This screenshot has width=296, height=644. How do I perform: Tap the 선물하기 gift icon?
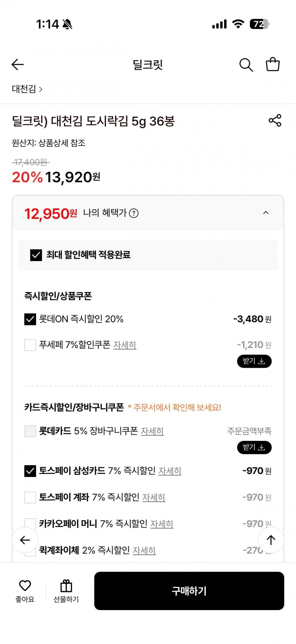point(66,586)
